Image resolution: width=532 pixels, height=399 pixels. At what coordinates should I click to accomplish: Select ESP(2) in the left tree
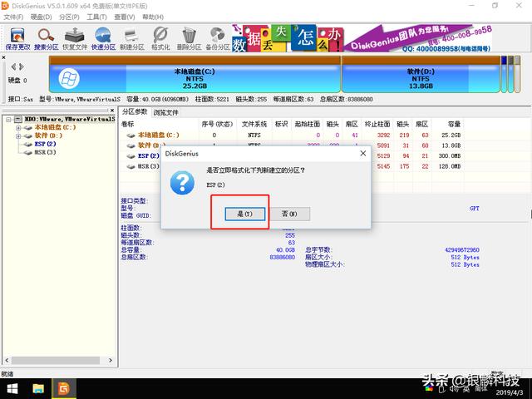pos(45,144)
